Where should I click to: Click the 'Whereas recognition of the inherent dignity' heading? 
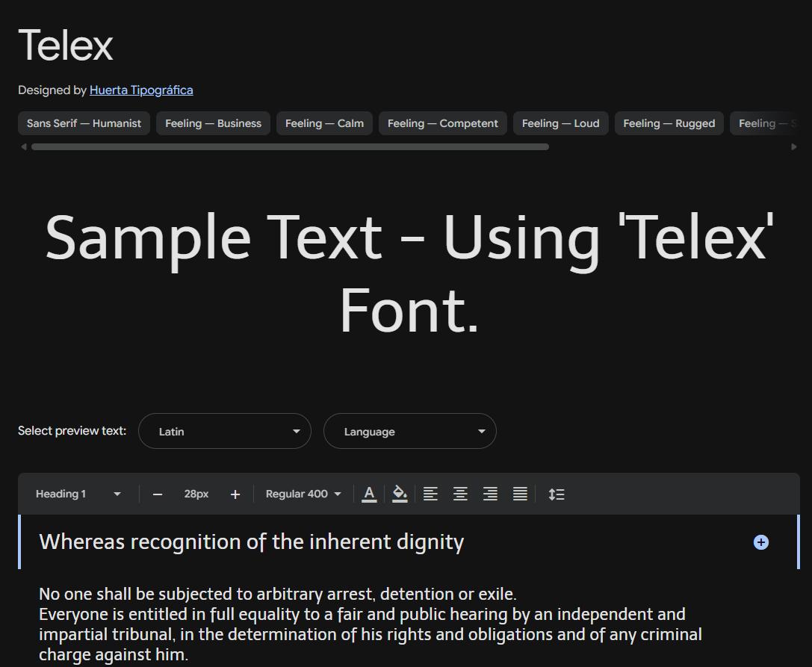point(252,542)
